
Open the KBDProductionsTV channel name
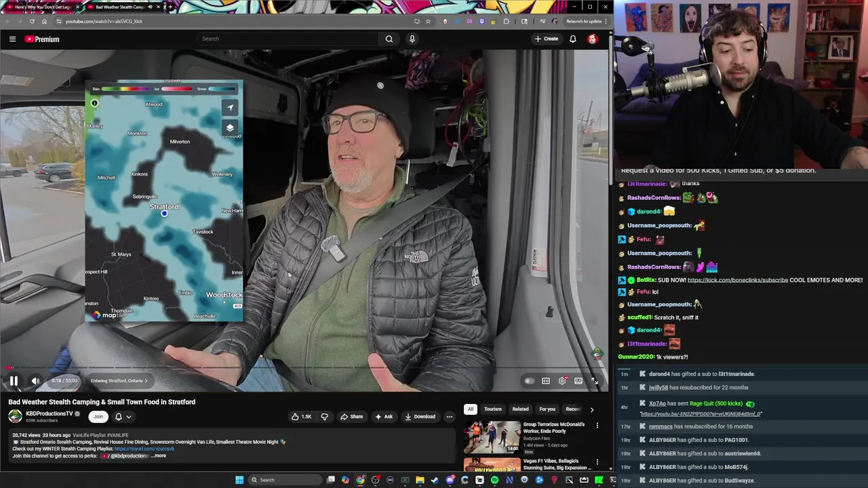(x=50, y=413)
